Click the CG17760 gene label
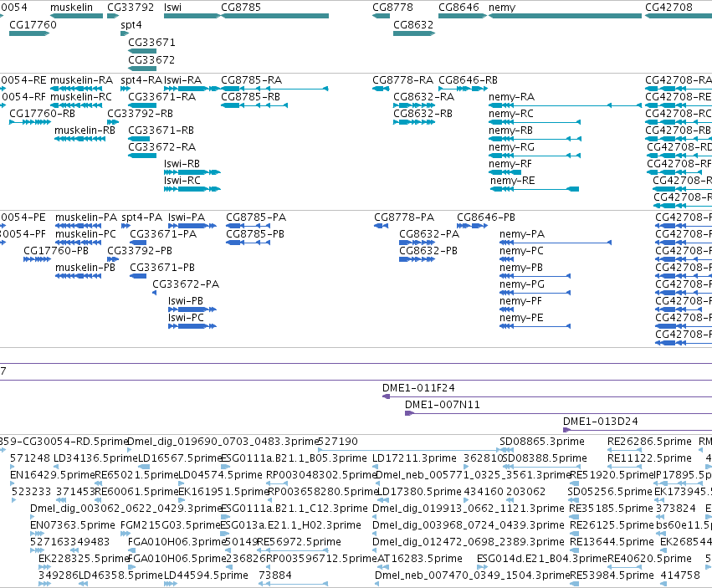The height and width of the screenshot is (588, 712). pos(33,24)
